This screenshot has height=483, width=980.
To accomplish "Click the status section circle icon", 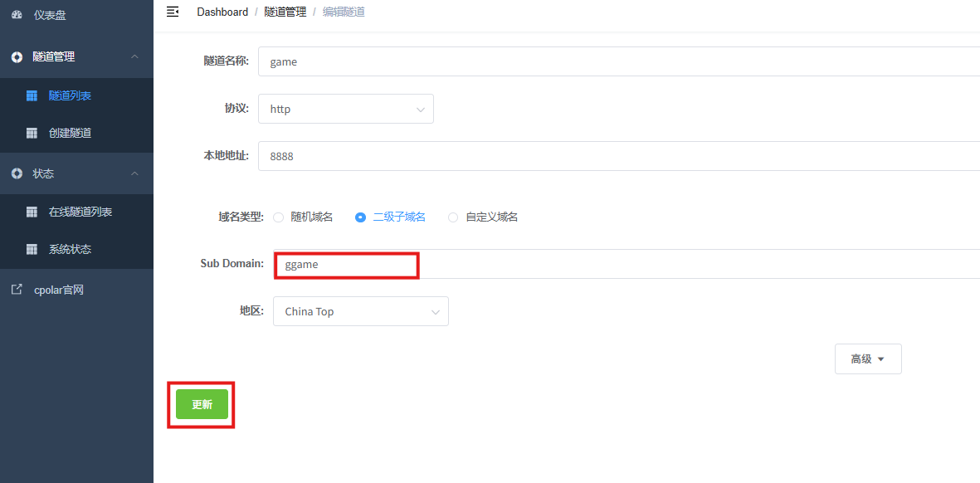I will (x=17, y=173).
